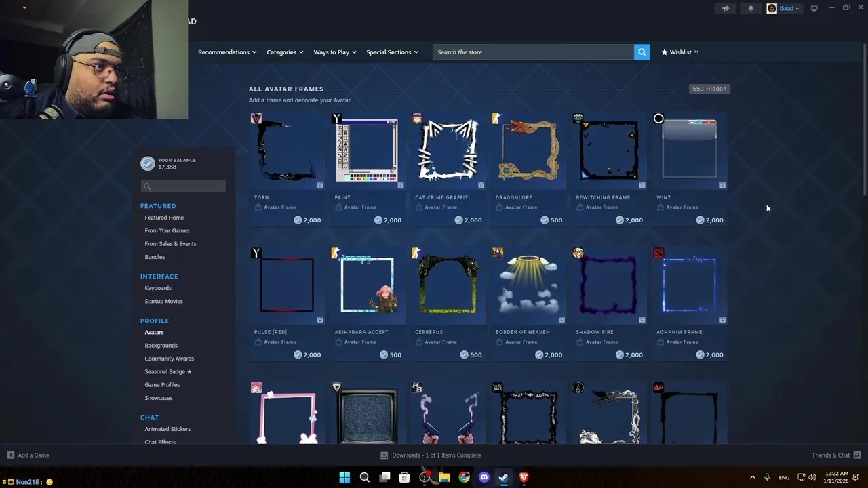Open From Sales & Events section

click(170, 244)
